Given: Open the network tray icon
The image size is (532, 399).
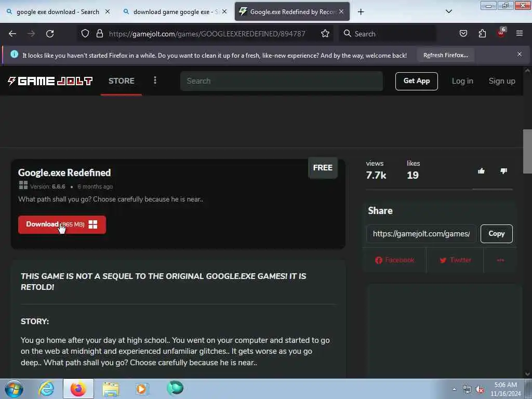Looking at the screenshot, I should (x=467, y=390).
